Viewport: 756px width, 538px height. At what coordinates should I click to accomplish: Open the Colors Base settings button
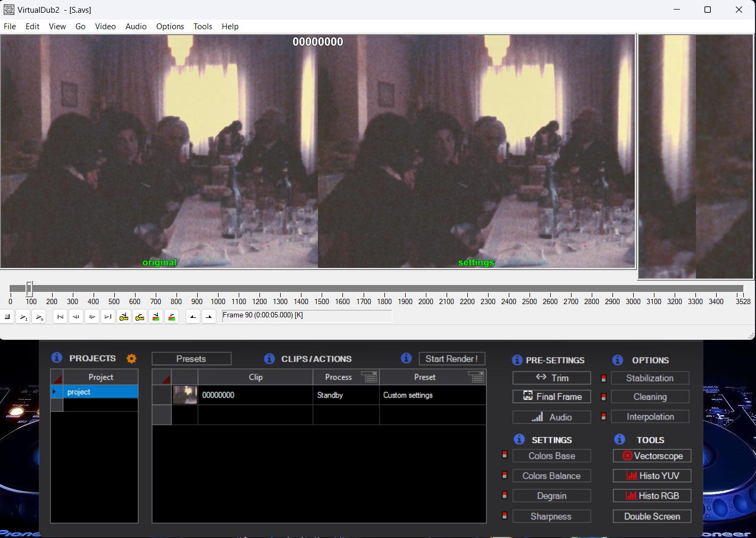point(552,456)
